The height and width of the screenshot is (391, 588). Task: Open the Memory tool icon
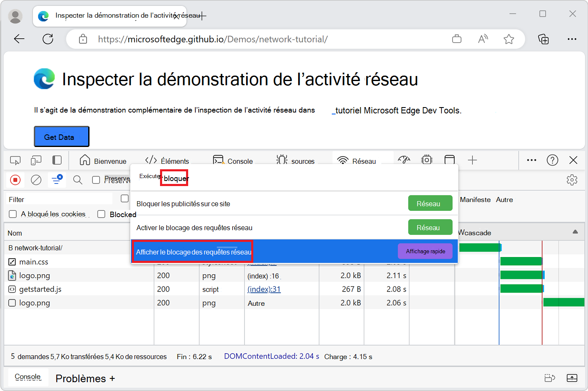(427, 160)
